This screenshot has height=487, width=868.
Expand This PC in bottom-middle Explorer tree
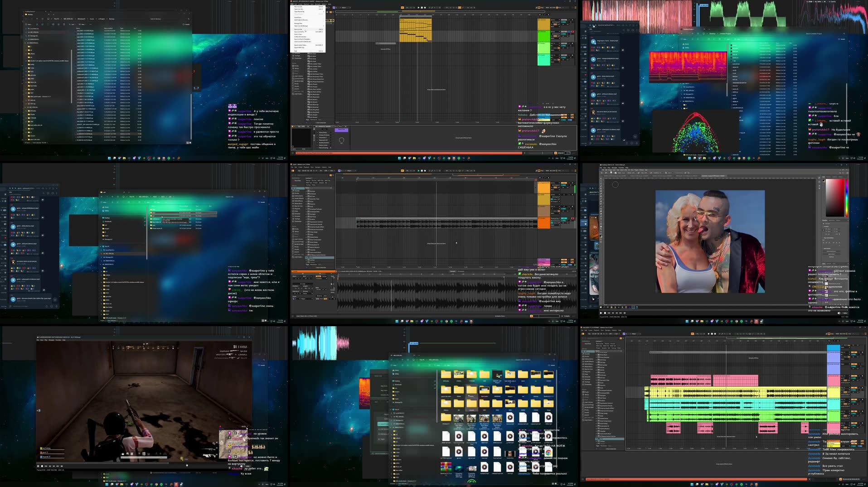click(391, 410)
